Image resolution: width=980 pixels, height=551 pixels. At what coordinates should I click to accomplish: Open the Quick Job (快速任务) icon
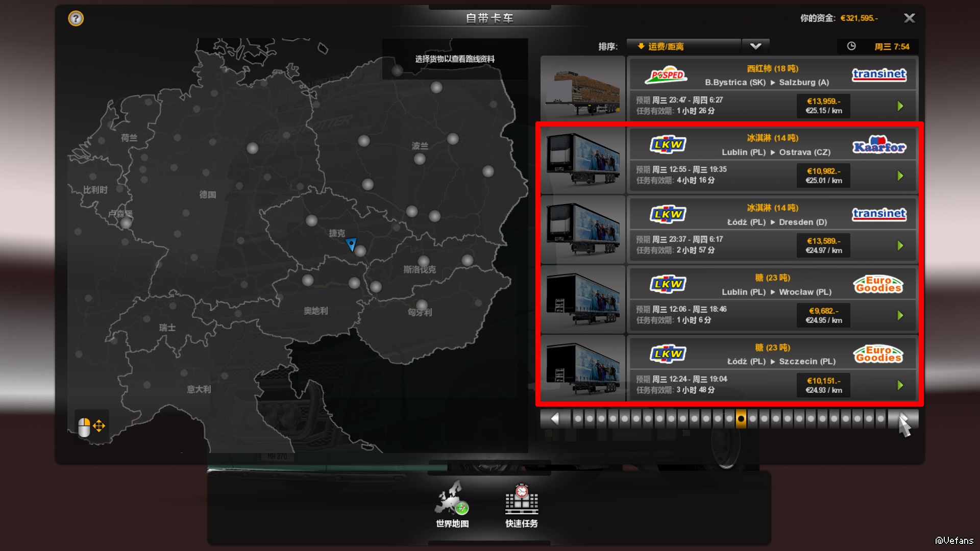point(521,505)
